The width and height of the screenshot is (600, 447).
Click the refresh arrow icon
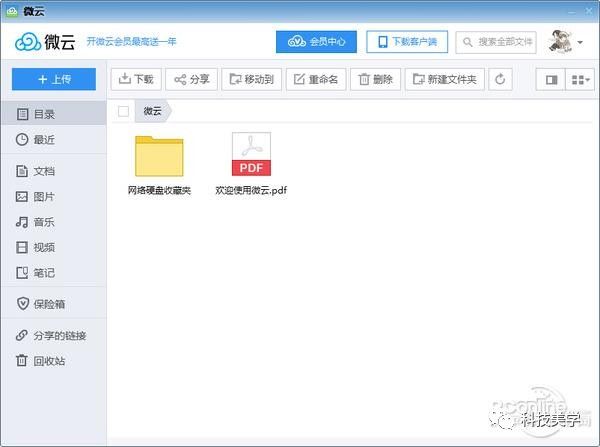500,79
